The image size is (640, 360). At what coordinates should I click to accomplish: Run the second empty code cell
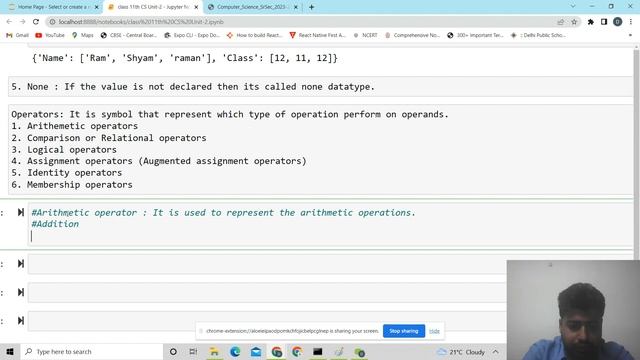coord(20,292)
